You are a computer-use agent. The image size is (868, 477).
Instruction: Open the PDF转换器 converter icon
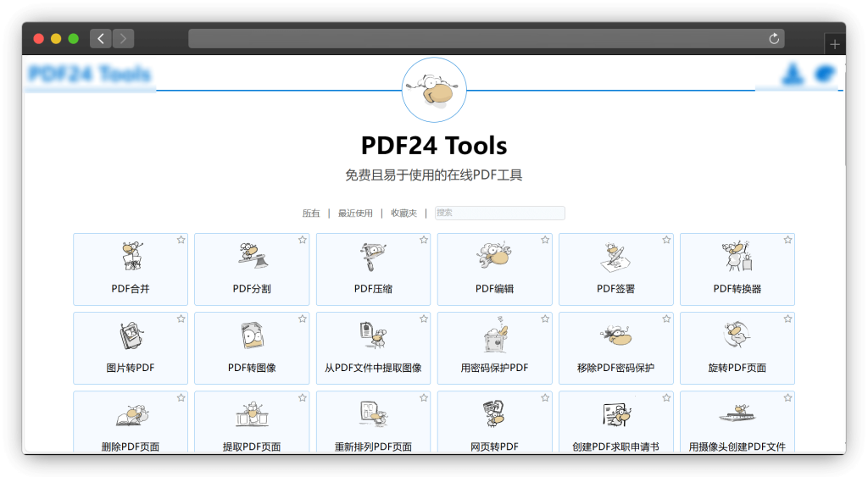737,256
